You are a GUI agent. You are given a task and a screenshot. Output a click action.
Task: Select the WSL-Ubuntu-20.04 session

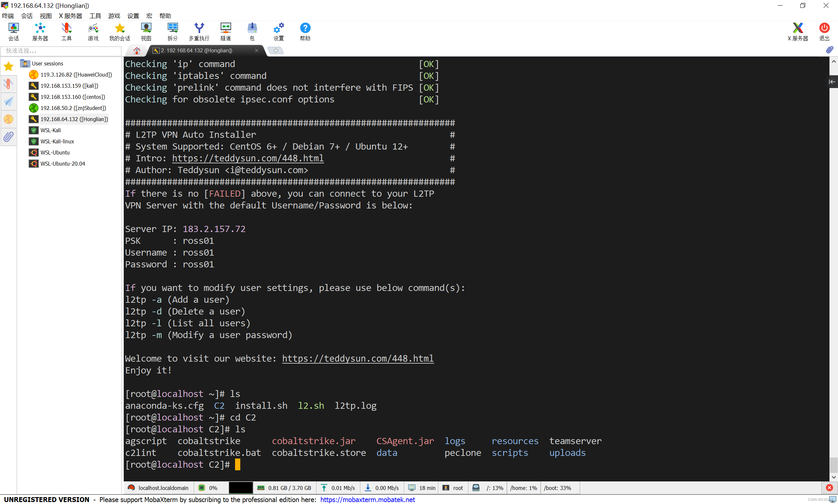[63, 164]
